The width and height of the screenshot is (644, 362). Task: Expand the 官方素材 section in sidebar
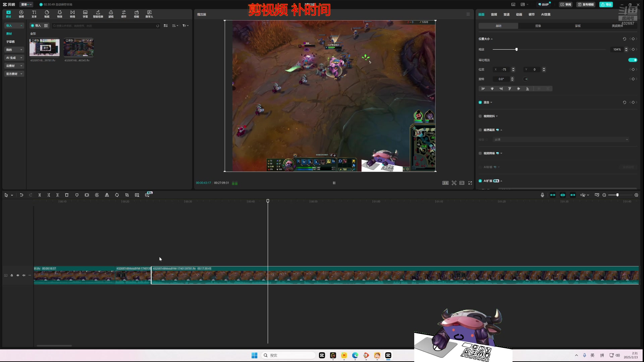[14, 74]
